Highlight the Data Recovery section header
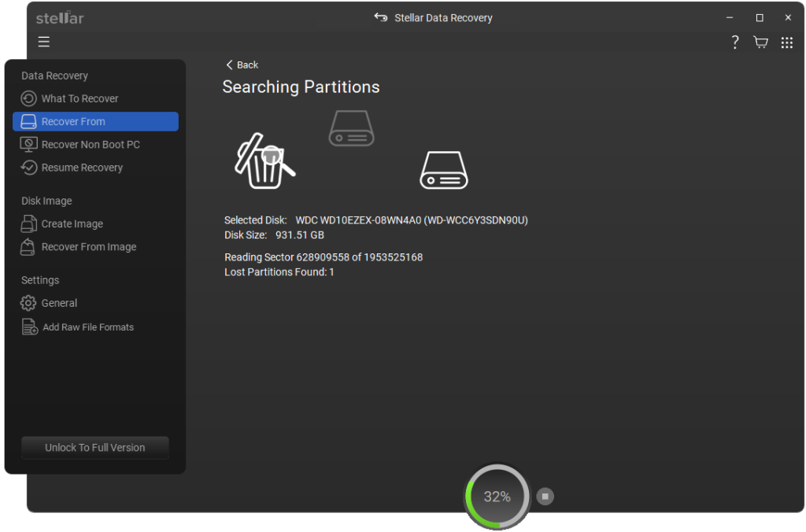806x532 pixels. [54, 75]
